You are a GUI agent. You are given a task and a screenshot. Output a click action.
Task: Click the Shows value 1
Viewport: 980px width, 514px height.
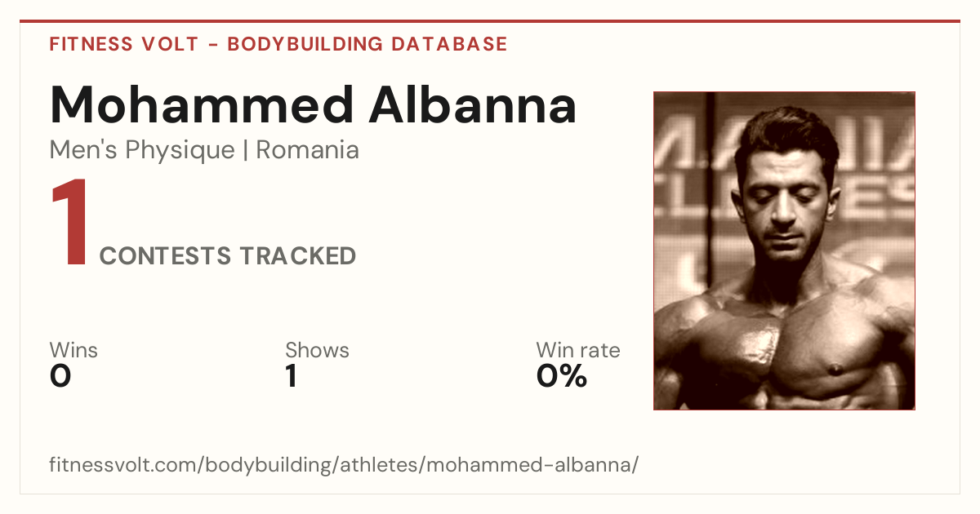(292, 376)
